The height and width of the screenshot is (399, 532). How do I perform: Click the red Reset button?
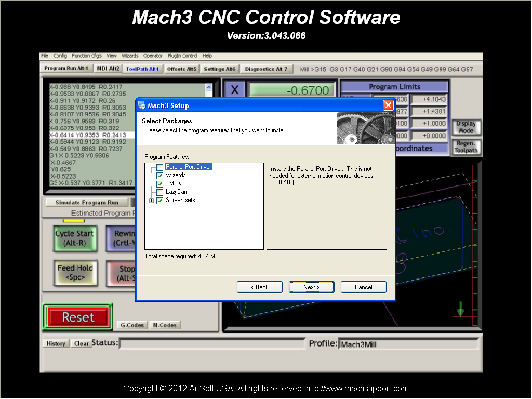78,317
